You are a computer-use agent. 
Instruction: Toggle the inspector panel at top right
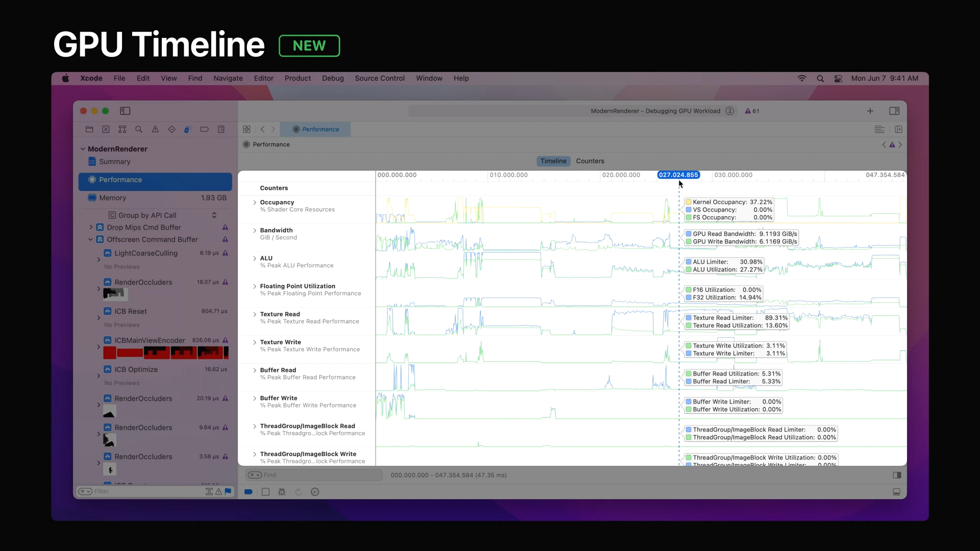[x=894, y=111]
